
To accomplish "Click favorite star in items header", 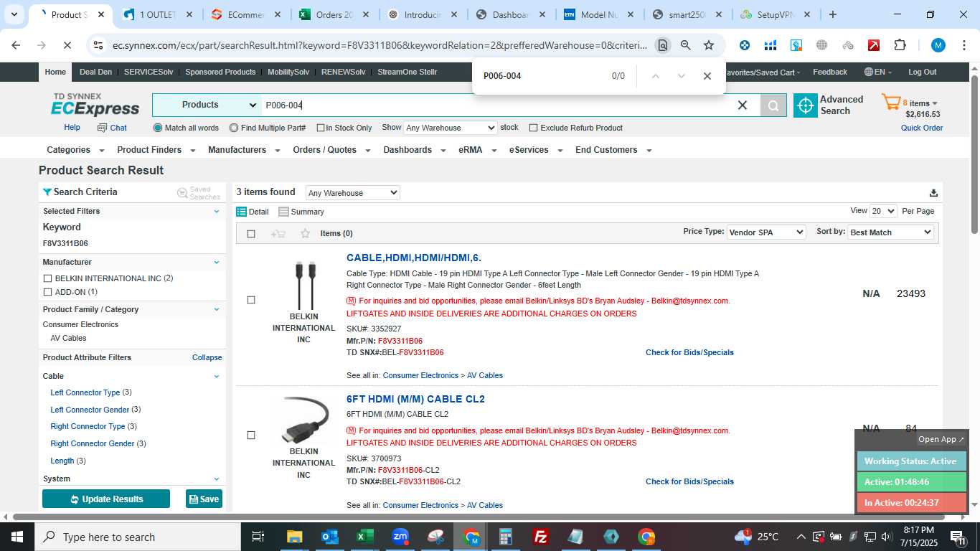I will [305, 233].
